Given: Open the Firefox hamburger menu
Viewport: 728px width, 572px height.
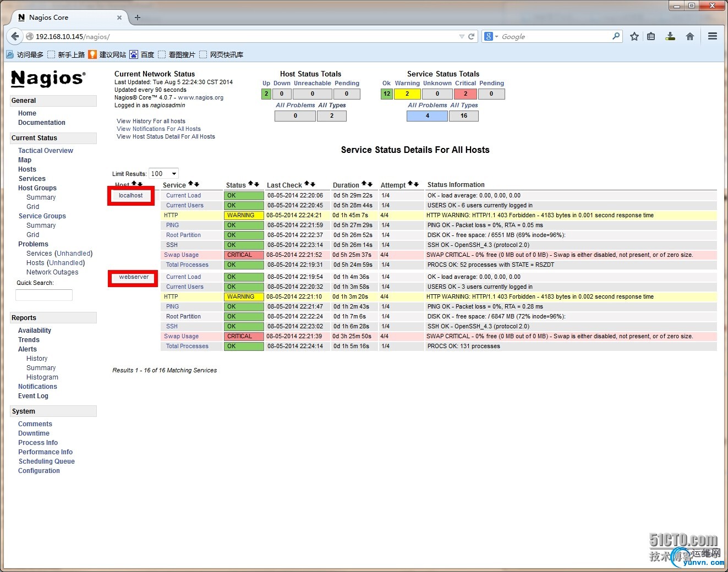Looking at the screenshot, I should point(713,37).
